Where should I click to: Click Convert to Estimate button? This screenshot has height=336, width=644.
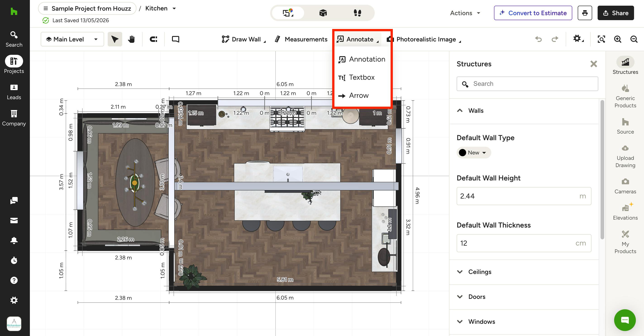tap(533, 13)
